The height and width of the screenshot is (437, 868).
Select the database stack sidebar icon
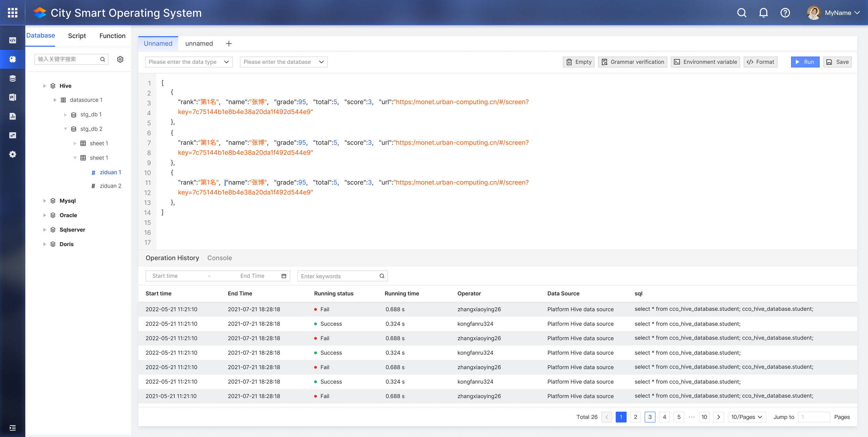[12, 79]
